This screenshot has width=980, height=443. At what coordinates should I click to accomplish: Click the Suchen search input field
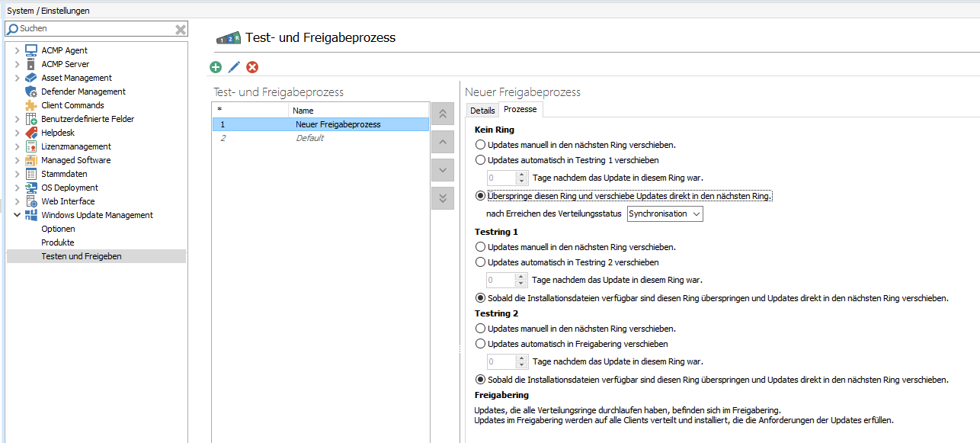(x=91, y=29)
